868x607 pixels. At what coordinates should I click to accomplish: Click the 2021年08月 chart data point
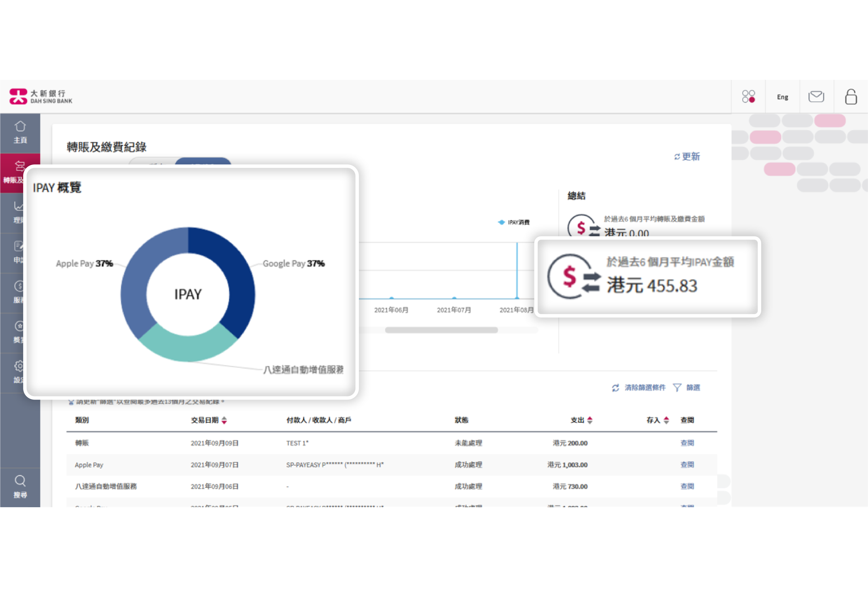click(x=517, y=298)
